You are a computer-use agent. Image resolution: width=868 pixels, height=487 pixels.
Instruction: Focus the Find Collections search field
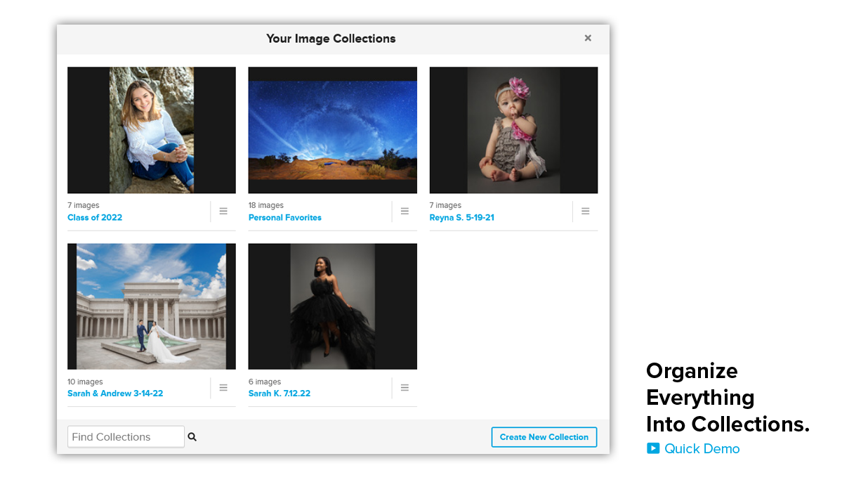pos(126,437)
